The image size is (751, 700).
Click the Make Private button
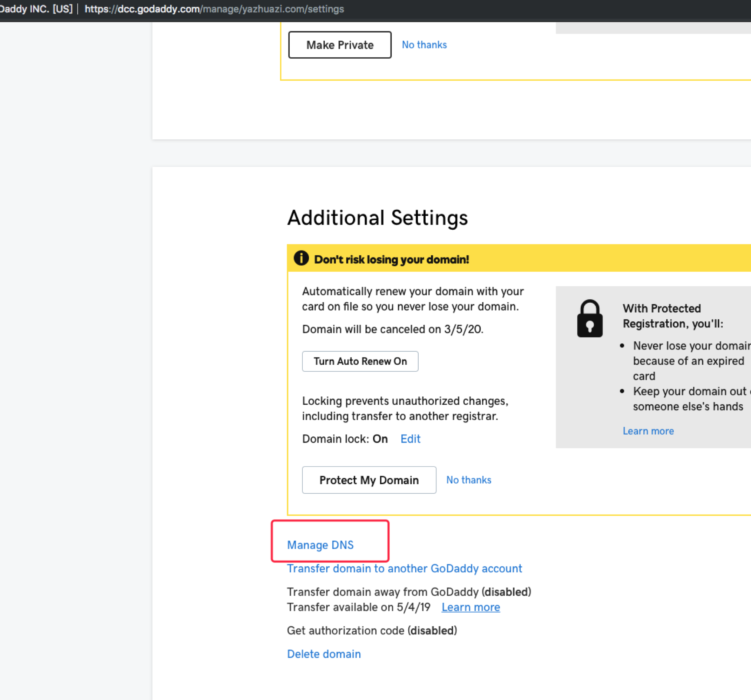point(340,45)
